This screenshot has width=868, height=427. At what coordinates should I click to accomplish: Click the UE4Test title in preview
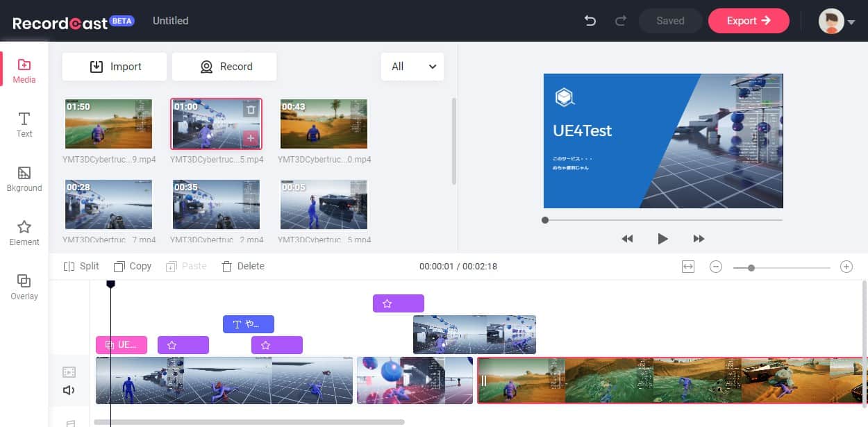click(582, 131)
